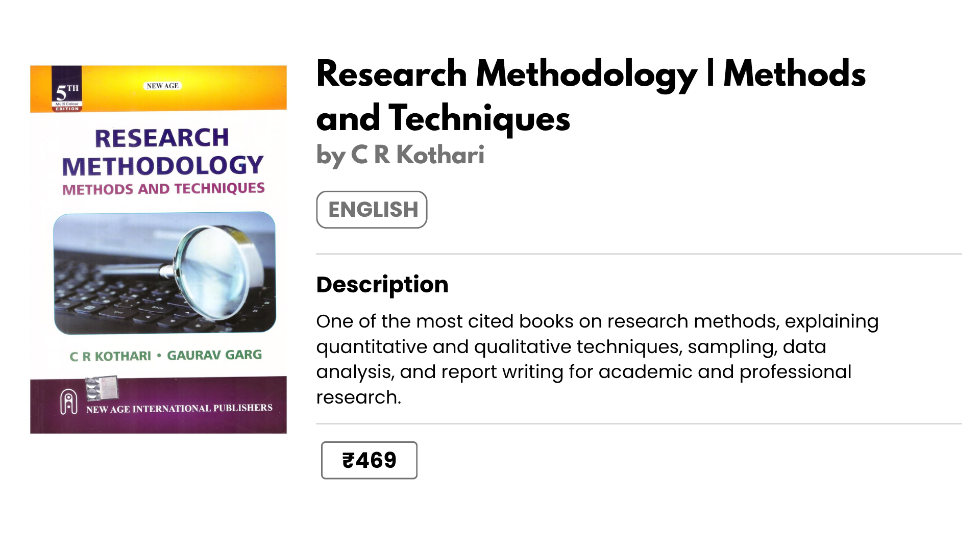Click New Age International Publishers text
980x551 pixels.
click(179, 408)
